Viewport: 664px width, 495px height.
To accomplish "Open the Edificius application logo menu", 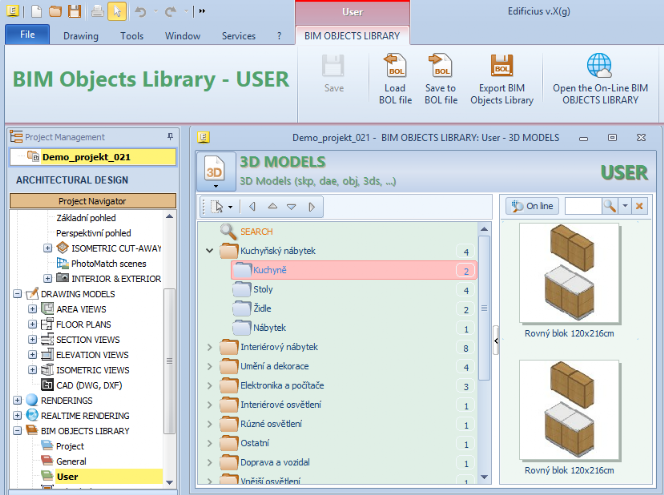I will click(x=13, y=11).
